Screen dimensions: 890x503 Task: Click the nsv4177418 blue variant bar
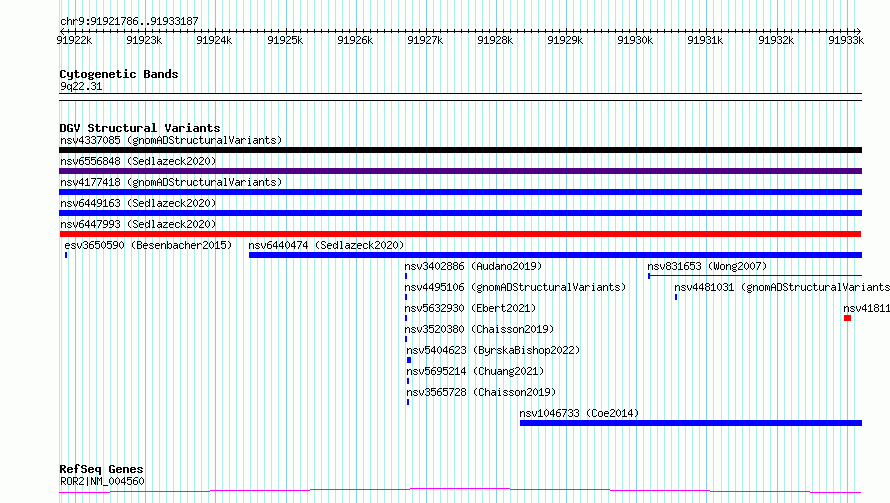click(460, 192)
